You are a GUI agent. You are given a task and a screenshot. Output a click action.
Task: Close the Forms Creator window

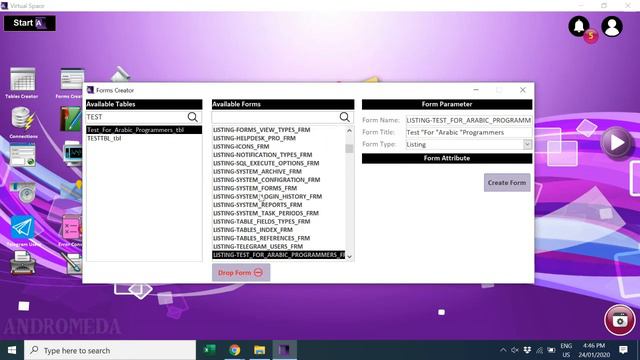click(x=522, y=90)
